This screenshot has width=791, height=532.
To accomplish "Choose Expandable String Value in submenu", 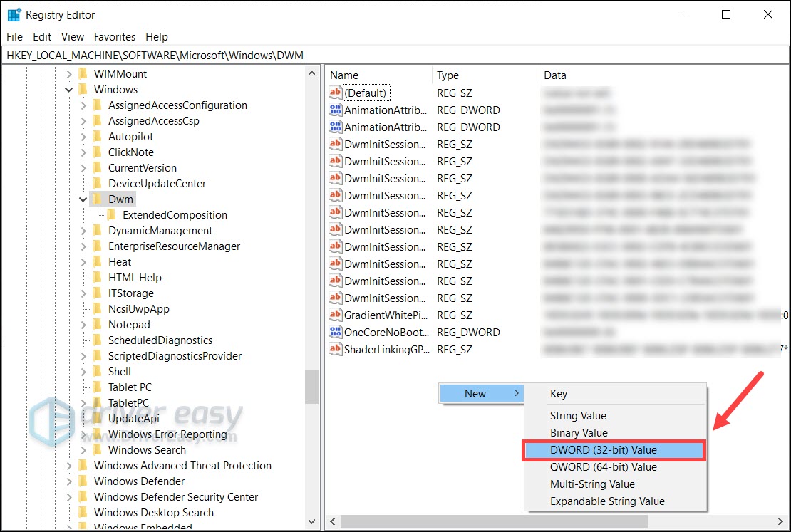I will pos(615,501).
